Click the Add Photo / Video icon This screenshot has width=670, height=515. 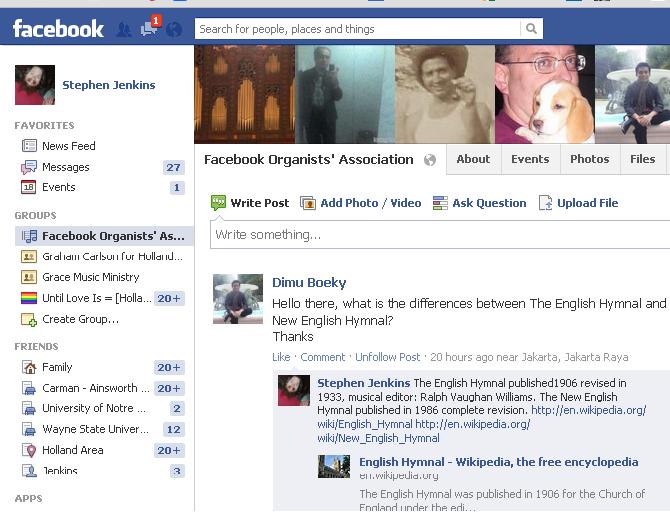(308, 203)
